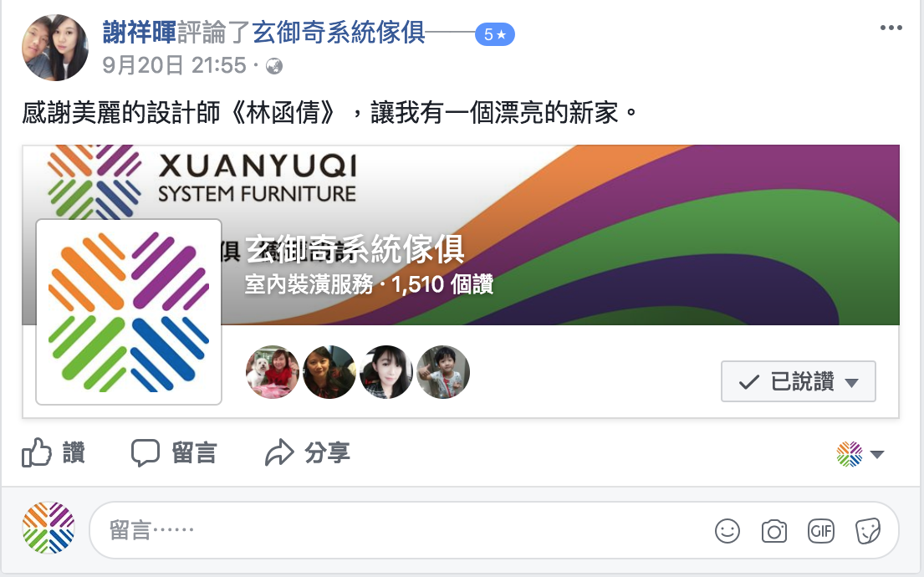Click the thumbs-up 讚 like button
924x577 pixels.
(54, 452)
